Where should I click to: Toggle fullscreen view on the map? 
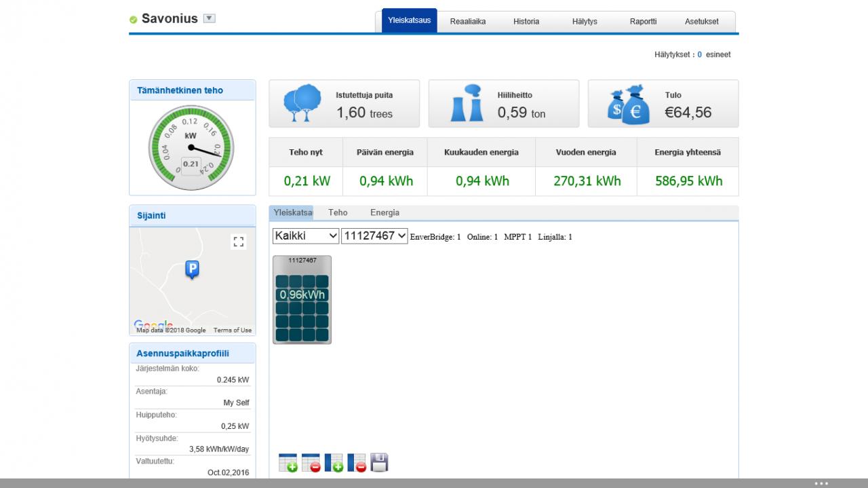[x=238, y=242]
